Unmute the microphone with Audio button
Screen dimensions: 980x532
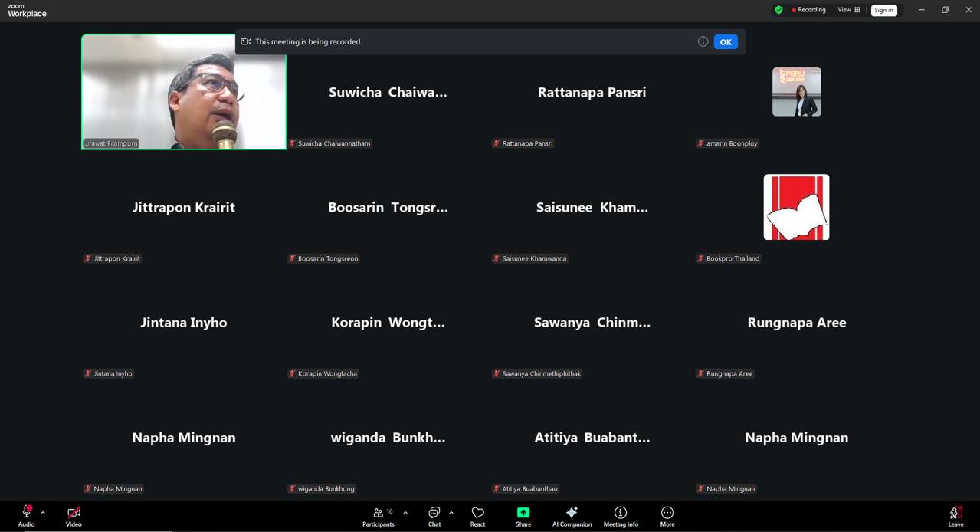coord(26,516)
